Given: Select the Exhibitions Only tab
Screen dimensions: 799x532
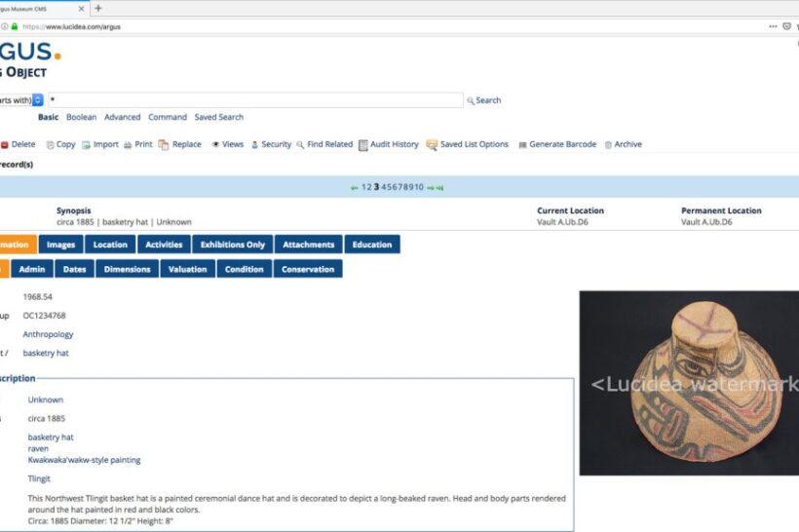Looking at the screenshot, I should (232, 245).
